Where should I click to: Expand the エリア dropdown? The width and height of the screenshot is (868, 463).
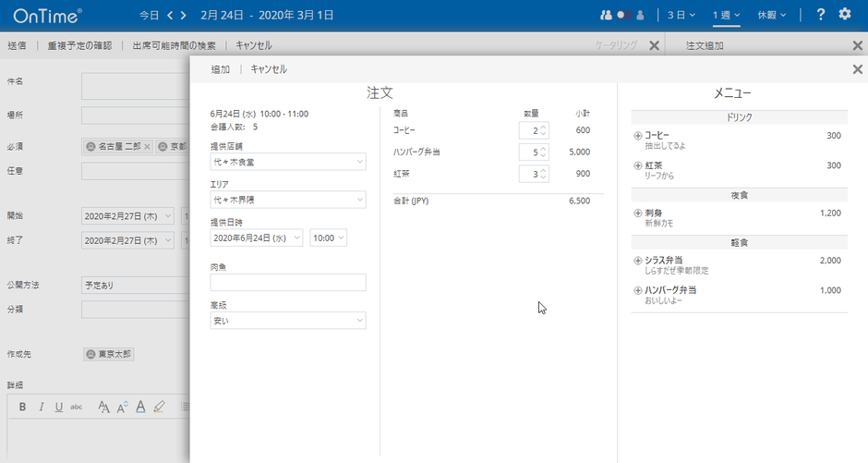click(288, 200)
